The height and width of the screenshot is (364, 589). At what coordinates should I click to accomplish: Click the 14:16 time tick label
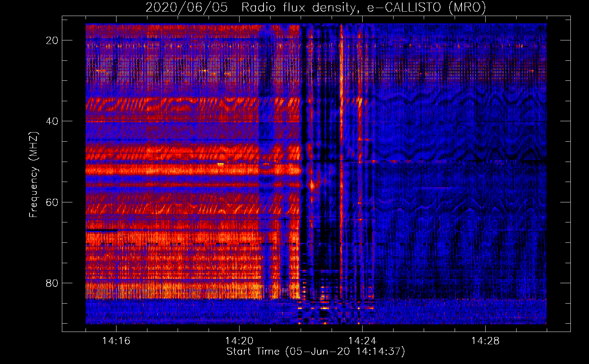click(116, 341)
